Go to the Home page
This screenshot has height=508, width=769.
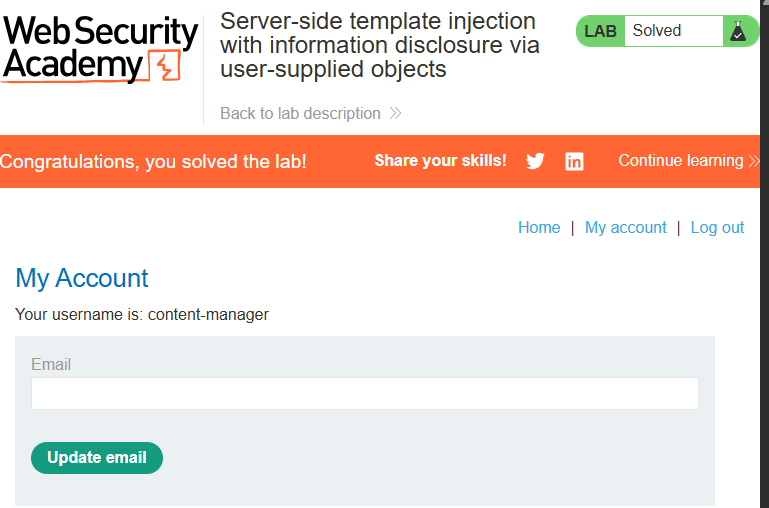point(539,228)
